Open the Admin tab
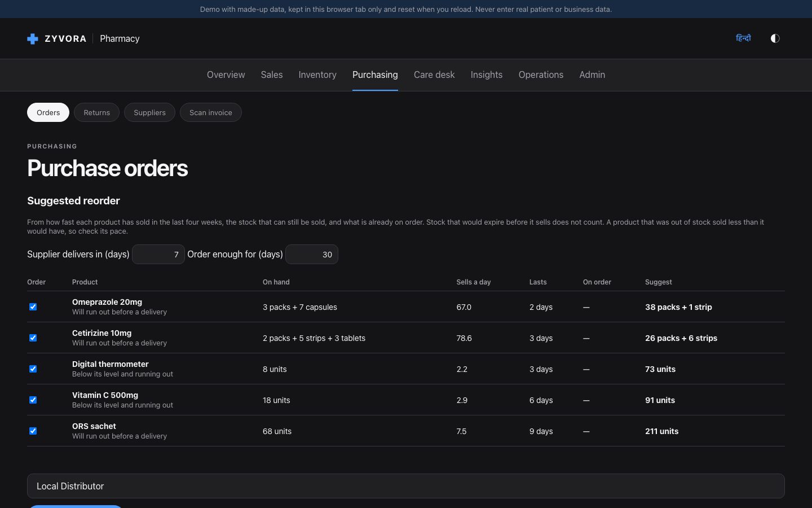812x508 pixels. [592, 75]
